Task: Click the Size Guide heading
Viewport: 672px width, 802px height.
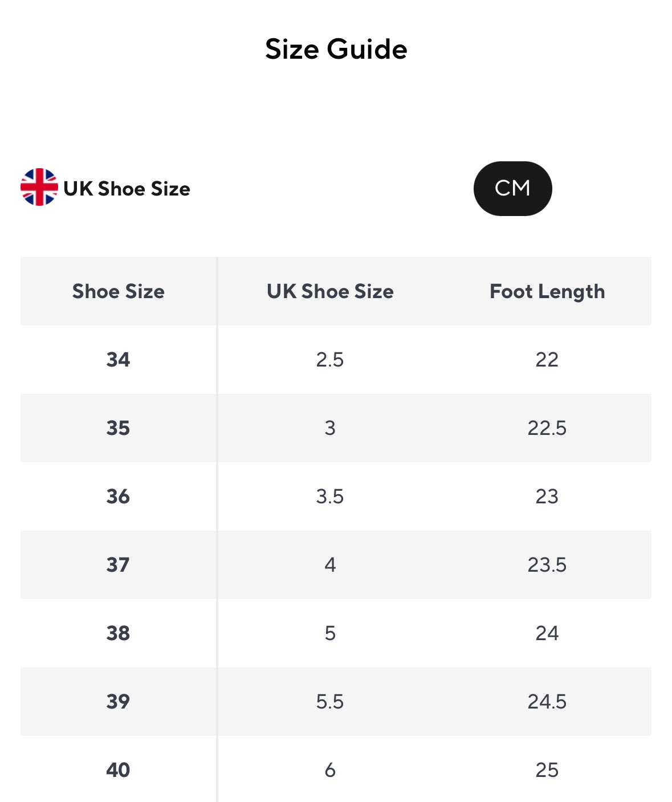Action: (336, 49)
